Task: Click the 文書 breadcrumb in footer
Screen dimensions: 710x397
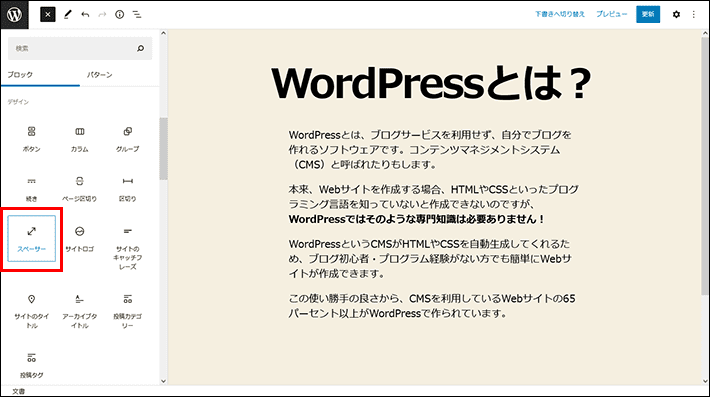Action: [19, 391]
